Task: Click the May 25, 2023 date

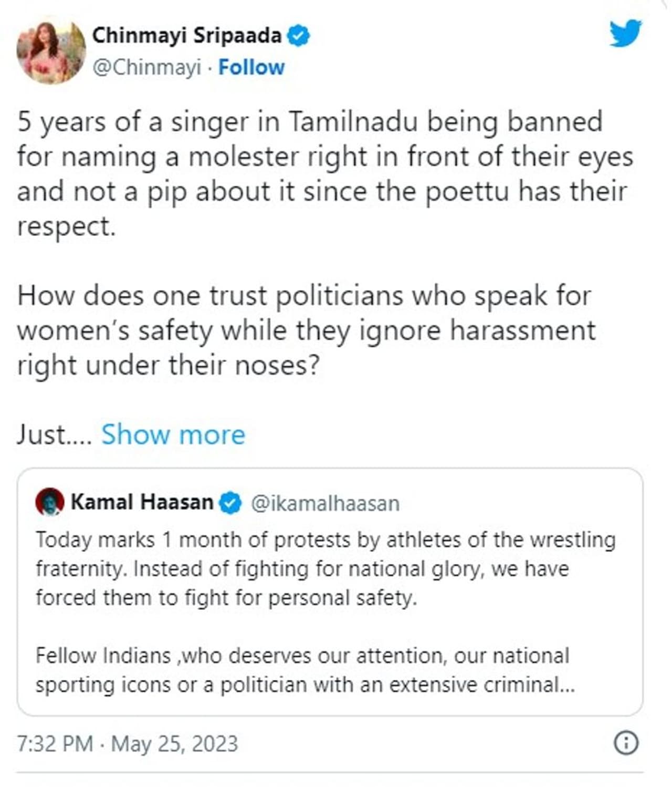Action: (174, 744)
